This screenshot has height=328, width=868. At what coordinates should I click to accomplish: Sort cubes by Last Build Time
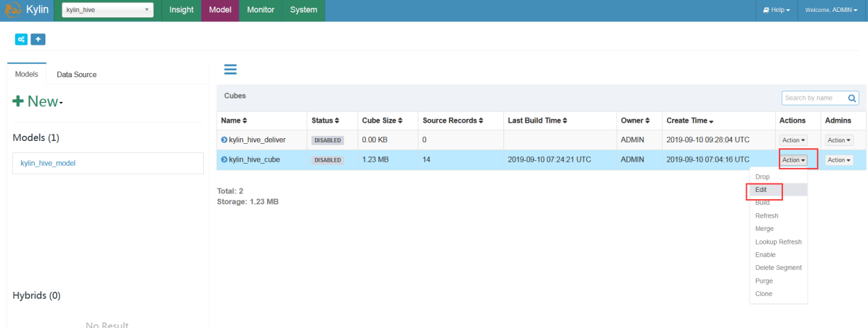coord(537,120)
